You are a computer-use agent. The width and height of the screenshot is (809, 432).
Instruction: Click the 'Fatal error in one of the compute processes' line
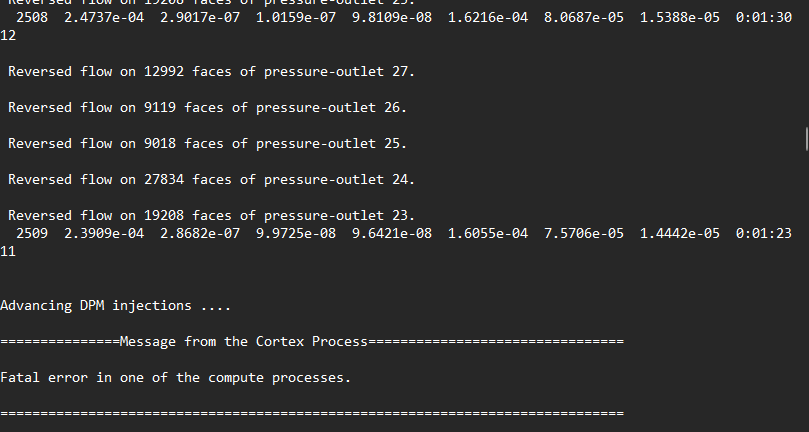(175, 378)
